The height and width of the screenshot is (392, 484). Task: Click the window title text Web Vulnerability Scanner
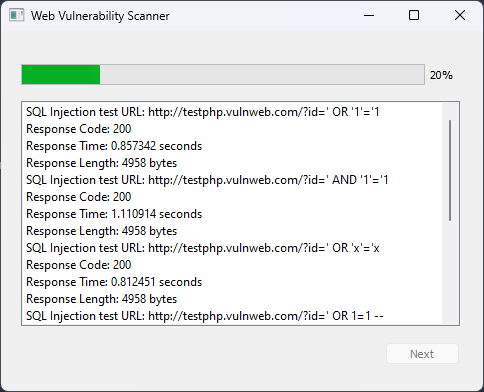click(100, 16)
